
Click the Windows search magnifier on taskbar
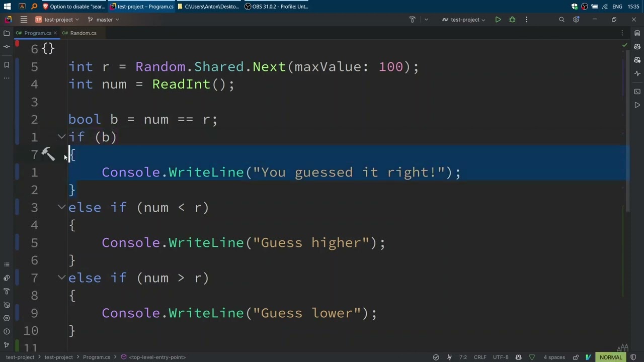coord(34,7)
